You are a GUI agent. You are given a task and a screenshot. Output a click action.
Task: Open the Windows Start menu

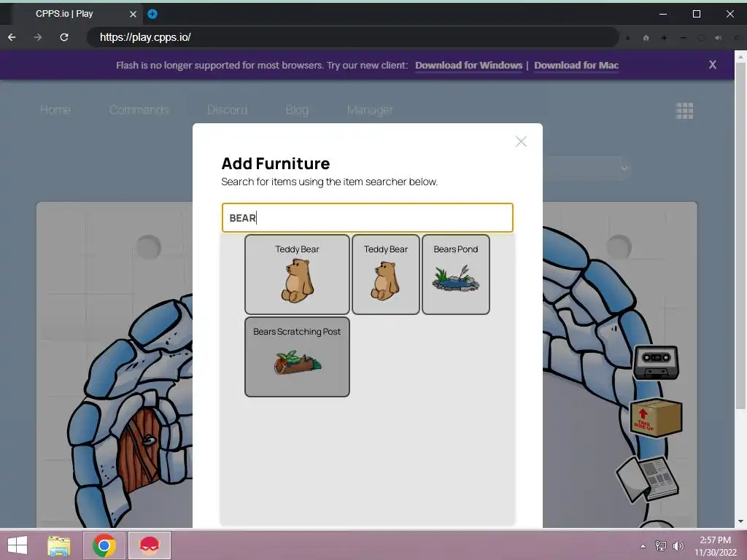[x=18, y=545]
